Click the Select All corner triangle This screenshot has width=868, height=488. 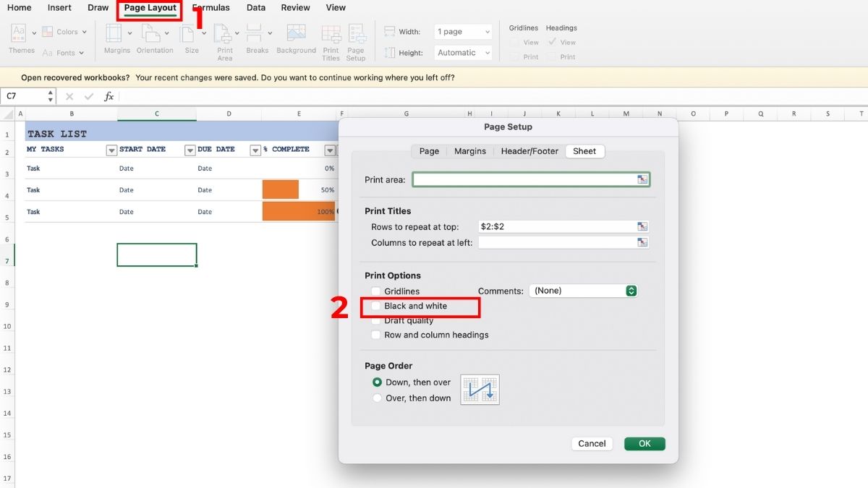click(7, 114)
